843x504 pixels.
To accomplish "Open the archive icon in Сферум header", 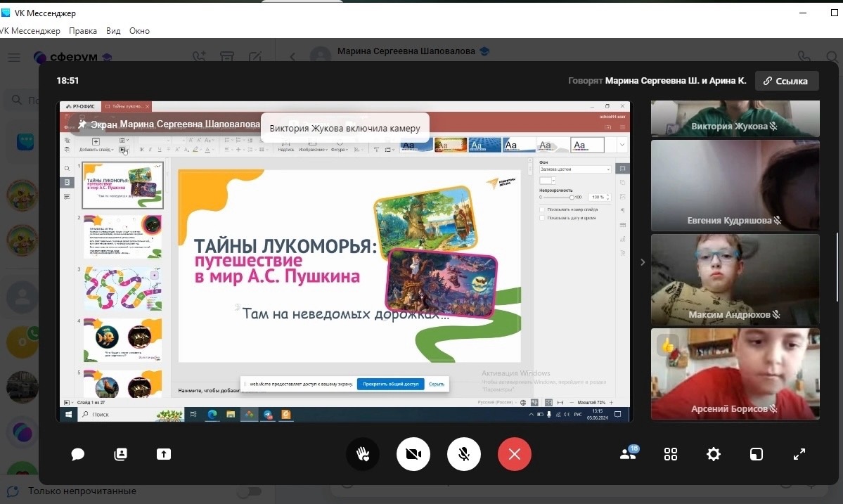I will point(227,56).
